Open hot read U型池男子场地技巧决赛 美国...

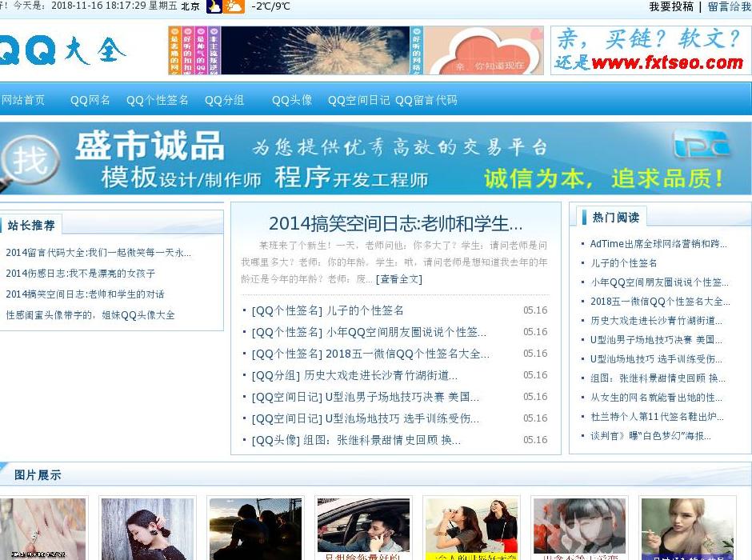pos(656,339)
